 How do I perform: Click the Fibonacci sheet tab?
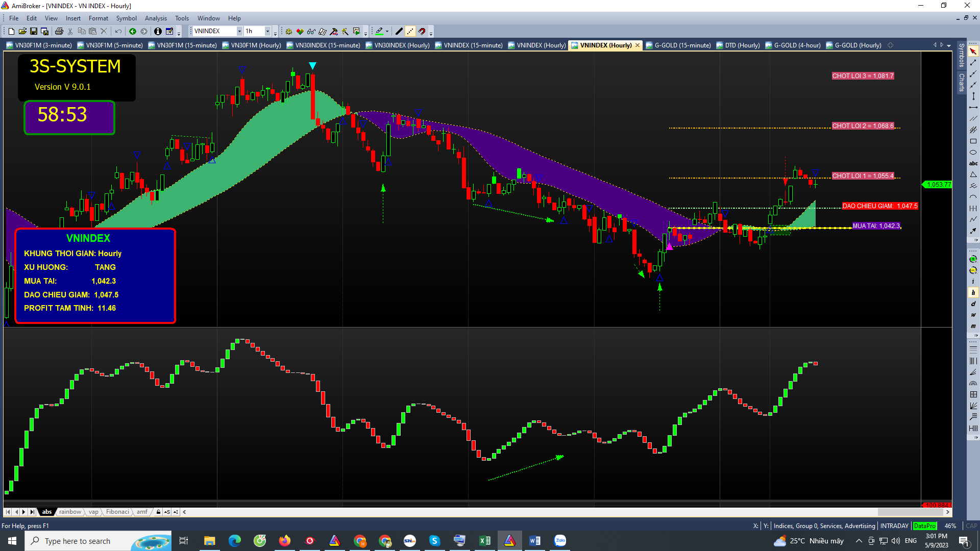(x=117, y=512)
